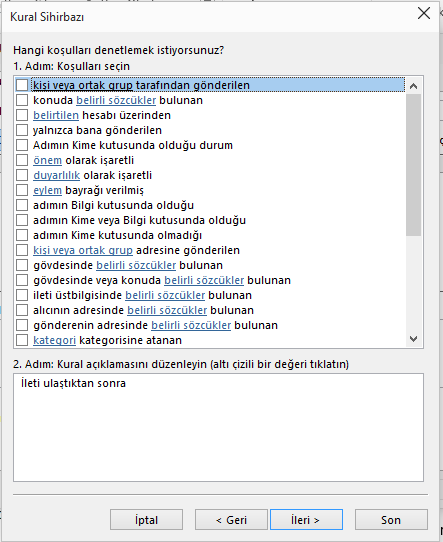Image resolution: width=443 pixels, height=542 pixels.
Task: Proceed with 'İleri >' button
Action: 307,520
